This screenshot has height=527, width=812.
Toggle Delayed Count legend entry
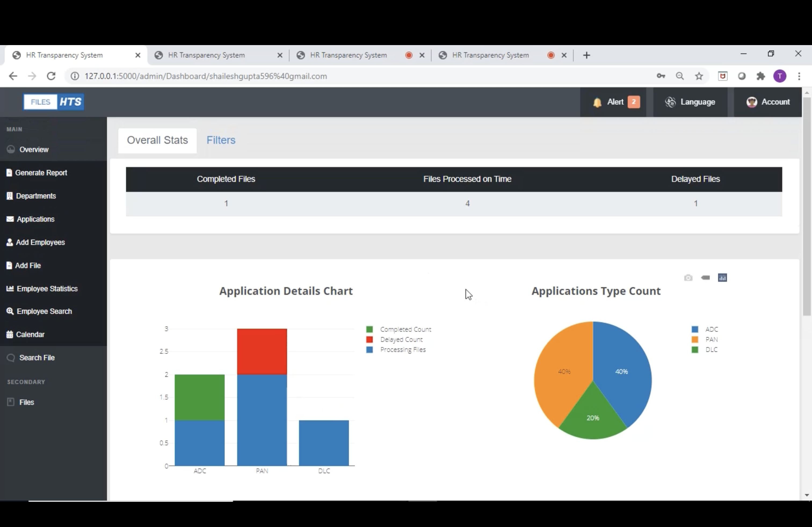pos(394,339)
